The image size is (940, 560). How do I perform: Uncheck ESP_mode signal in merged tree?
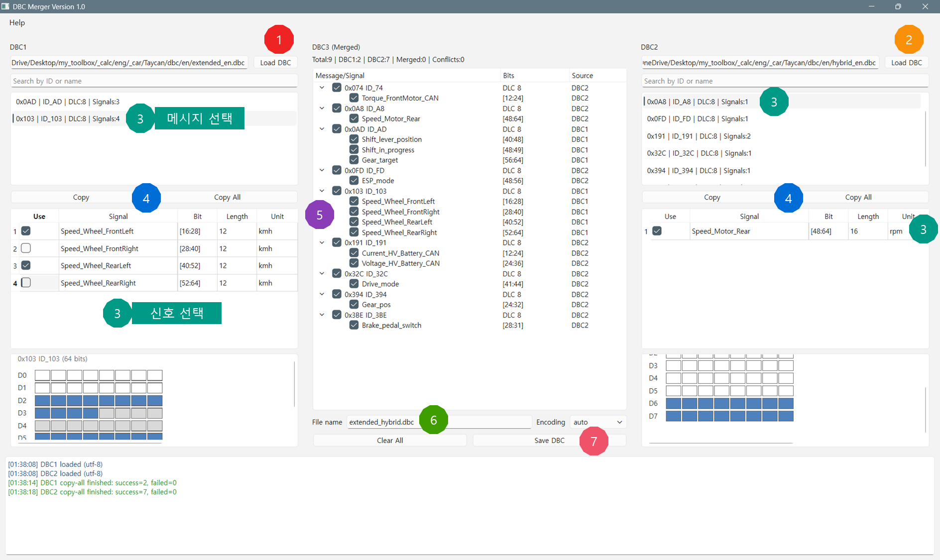(354, 180)
